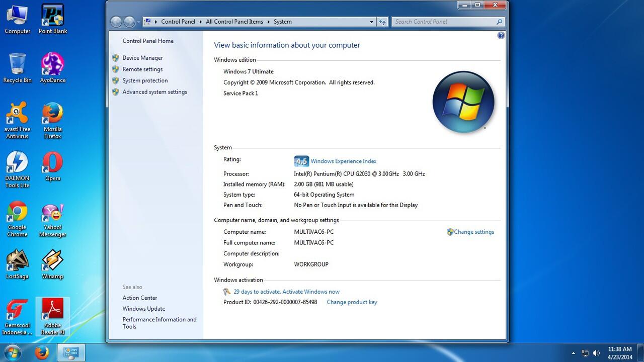The image size is (644, 362).
Task: Open Windows Update link
Action: coord(144,309)
